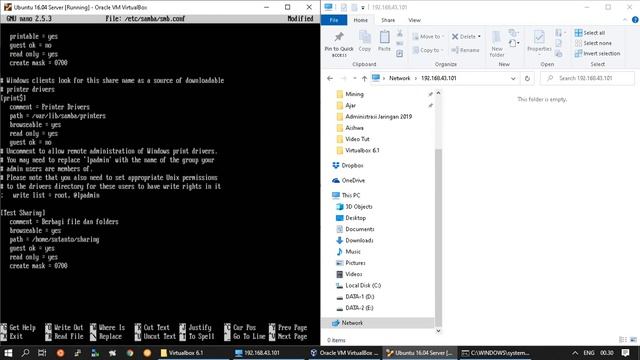640x360 pixels.
Task: Show hidden system tray icons
Action: pyautogui.click(x=575, y=353)
